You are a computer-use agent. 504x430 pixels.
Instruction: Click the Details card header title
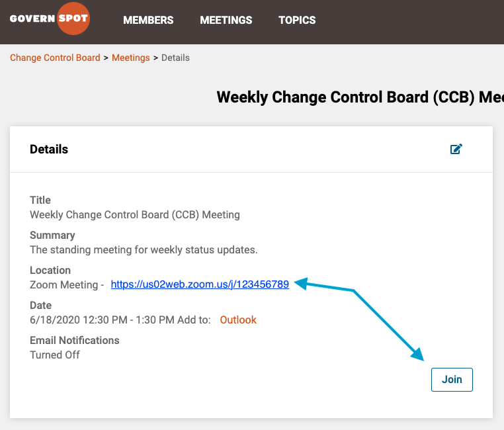pos(49,150)
